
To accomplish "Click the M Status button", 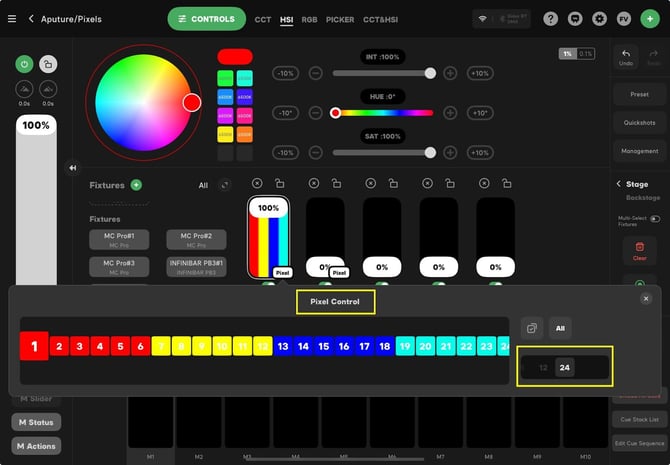I will coord(36,422).
